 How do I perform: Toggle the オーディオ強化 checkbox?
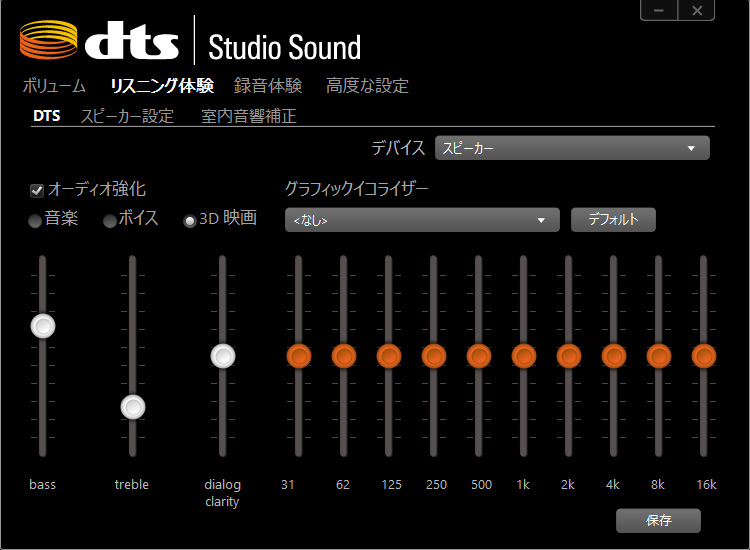click(37, 190)
